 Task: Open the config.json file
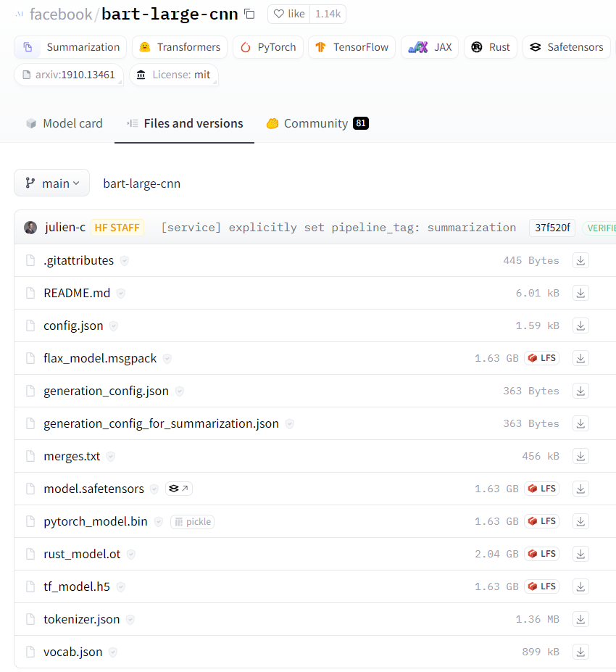click(73, 325)
